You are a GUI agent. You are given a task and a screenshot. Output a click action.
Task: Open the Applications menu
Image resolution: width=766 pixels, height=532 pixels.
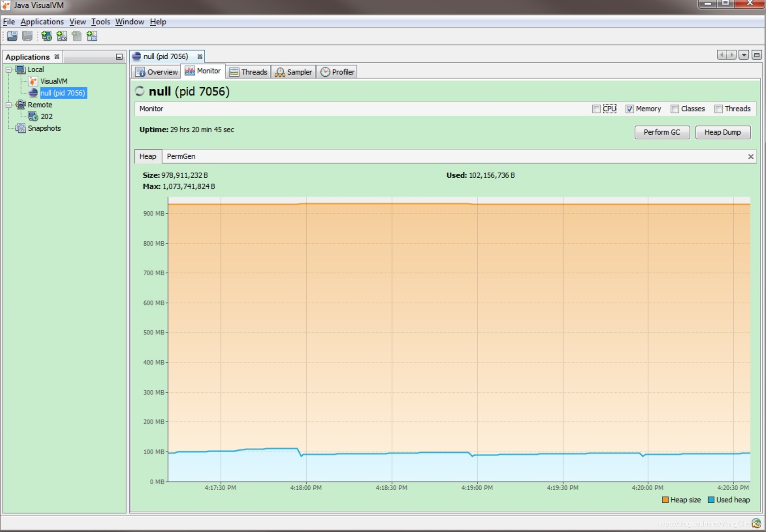42,22
